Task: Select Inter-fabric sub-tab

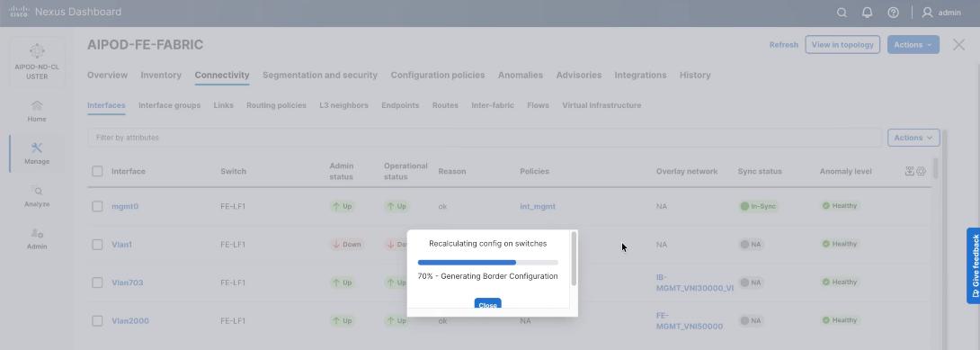Action: (493, 105)
